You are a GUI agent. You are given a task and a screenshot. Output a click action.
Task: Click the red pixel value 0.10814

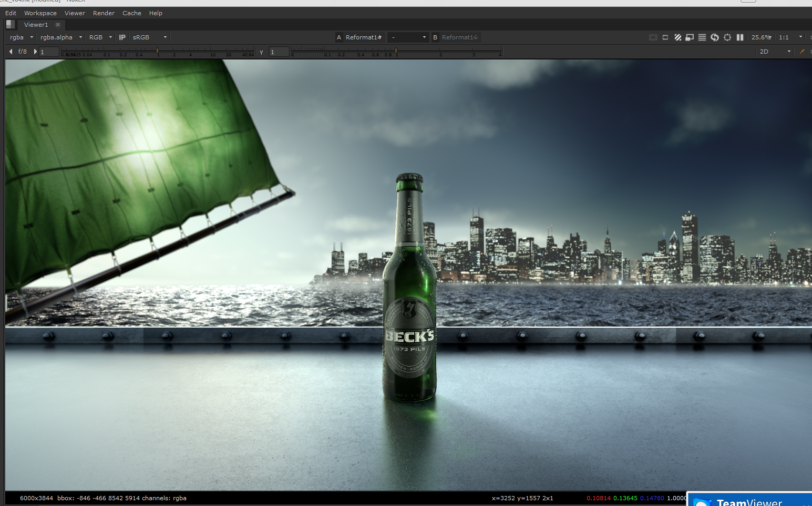click(599, 498)
